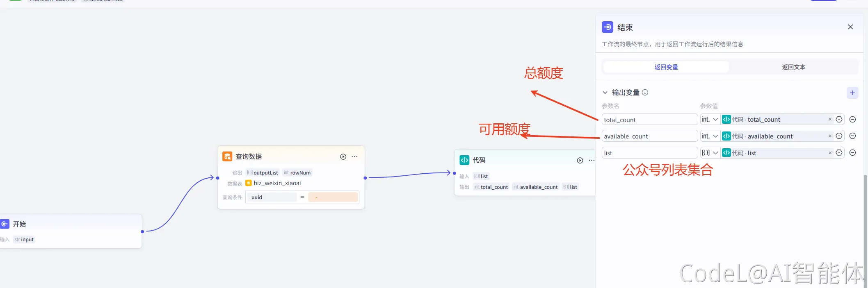This screenshot has height=288, width=868.
Task: Close the 结束 node settings panel
Action: pyautogui.click(x=850, y=27)
